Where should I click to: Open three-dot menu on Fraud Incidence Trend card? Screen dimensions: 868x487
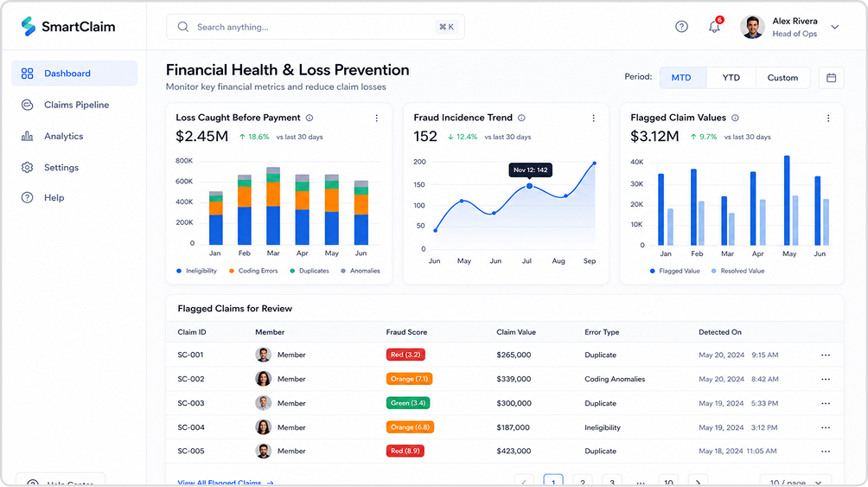coord(593,118)
